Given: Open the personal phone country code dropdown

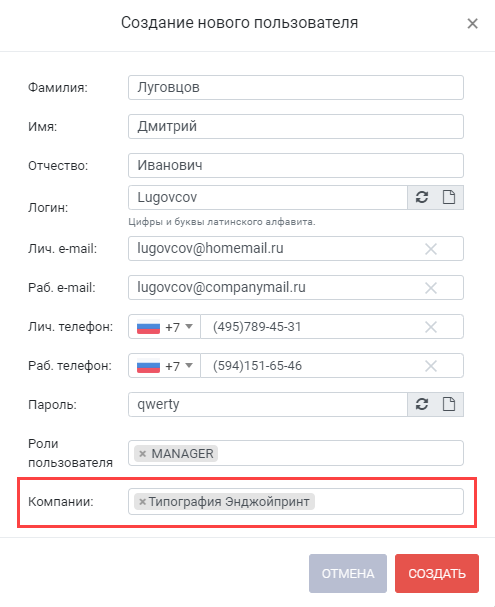Looking at the screenshot, I should click(x=164, y=327).
